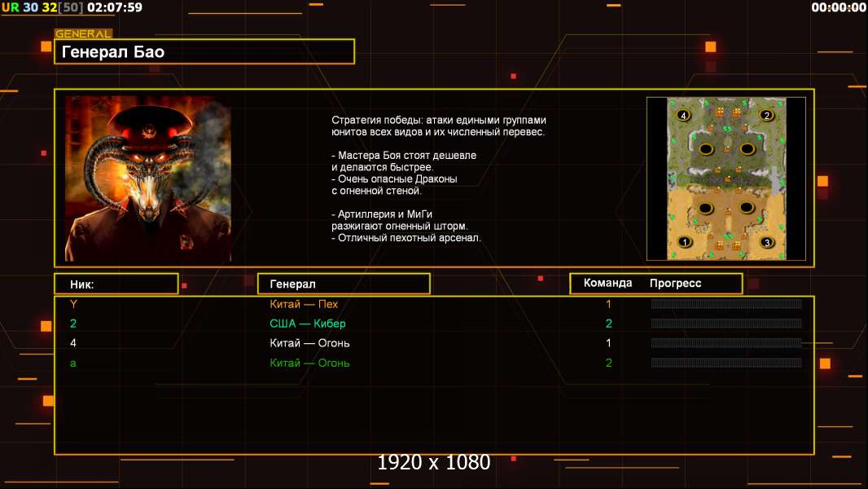Click the GENERAL label above the title
Screen dimensions: 868x489
[83, 33]
